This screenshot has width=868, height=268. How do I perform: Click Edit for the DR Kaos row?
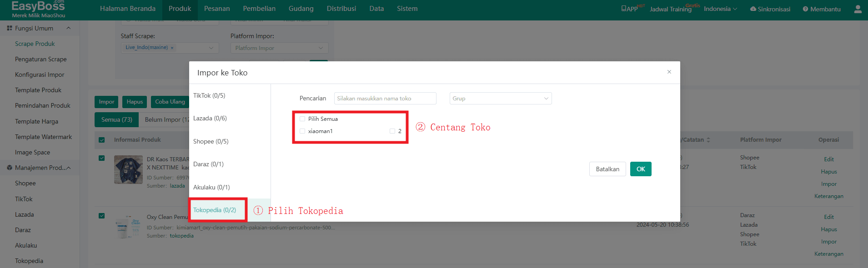pos(829,159)
